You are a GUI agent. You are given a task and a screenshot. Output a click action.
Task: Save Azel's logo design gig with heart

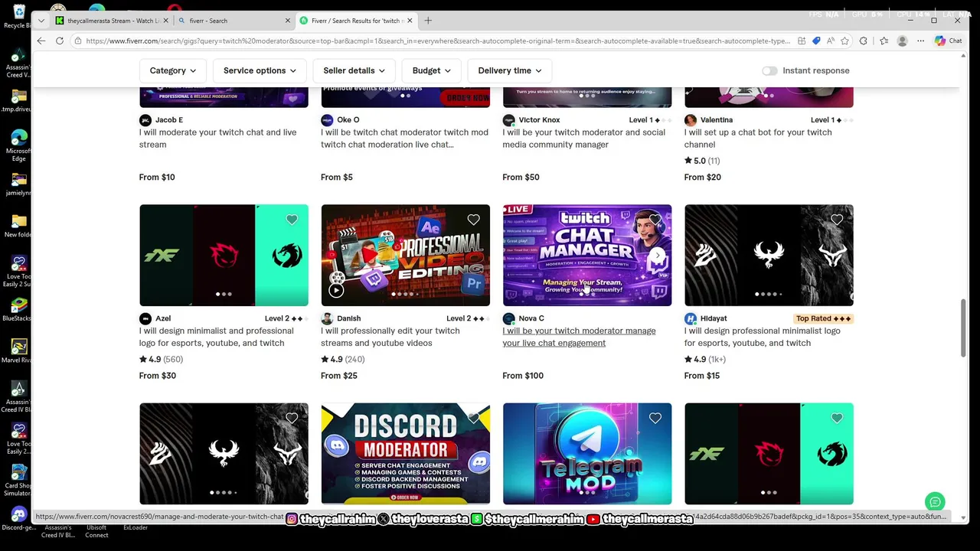292,220
